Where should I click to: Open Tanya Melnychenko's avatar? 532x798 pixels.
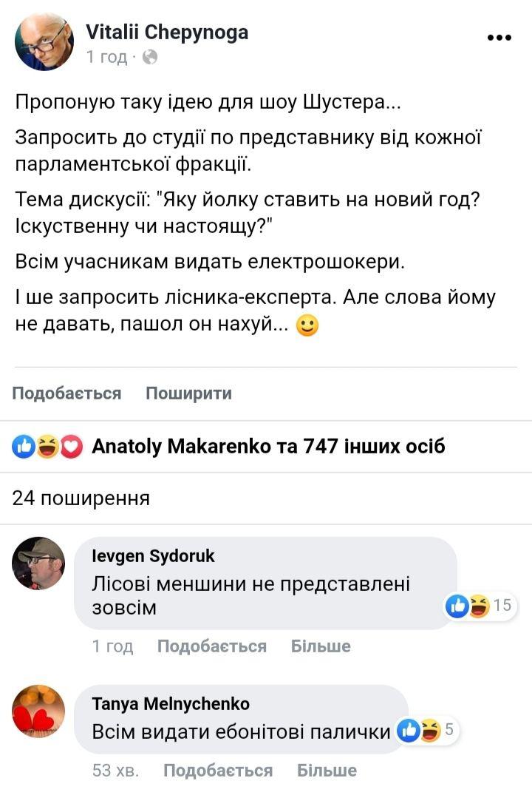38,711
